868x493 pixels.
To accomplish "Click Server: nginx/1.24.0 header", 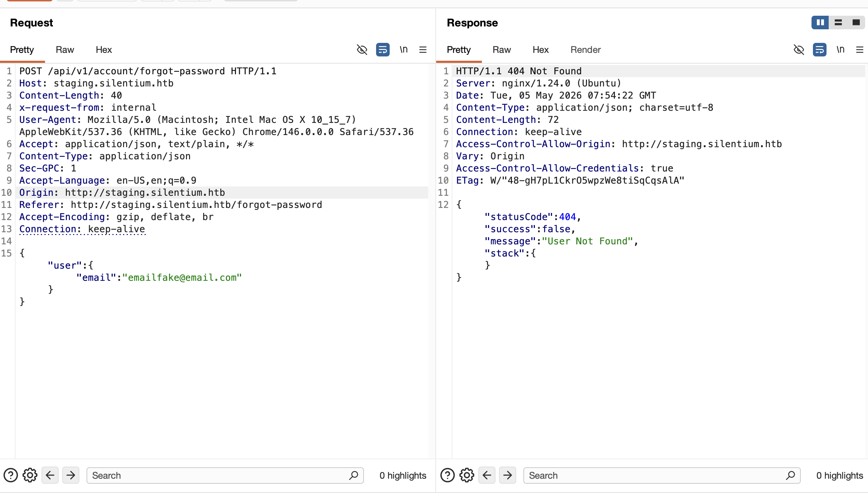I will click(x=539, y=83).
